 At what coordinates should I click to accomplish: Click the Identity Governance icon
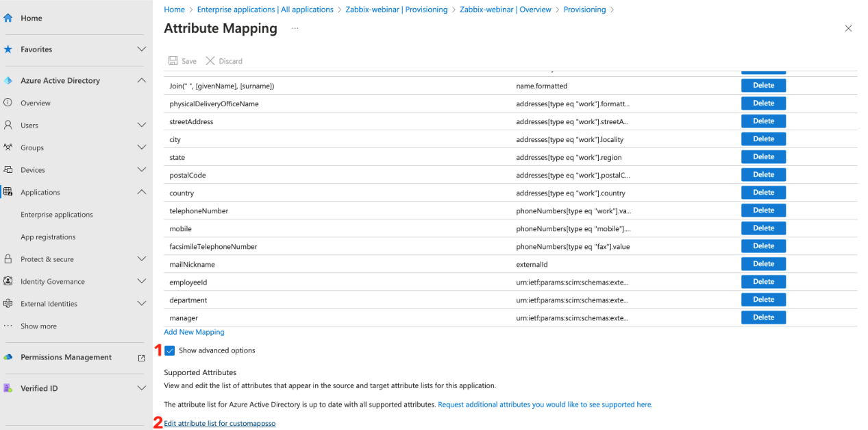[x=8, y=281]
